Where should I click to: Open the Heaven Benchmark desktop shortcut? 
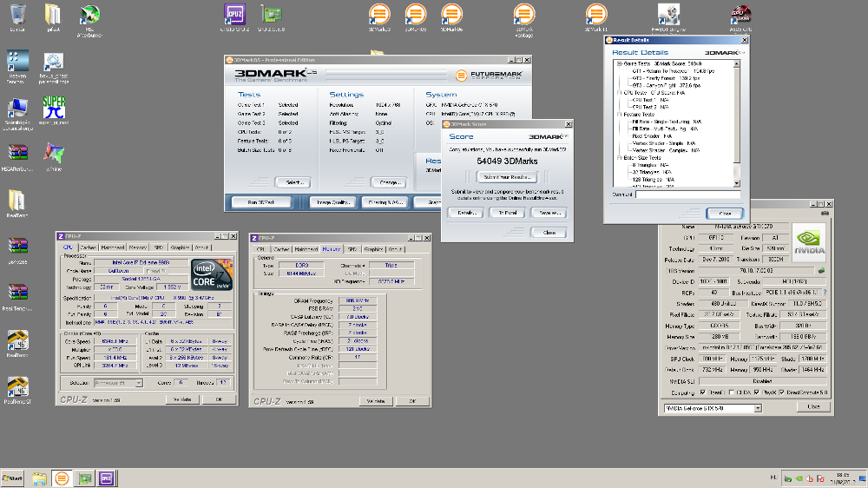click(17, 67)
